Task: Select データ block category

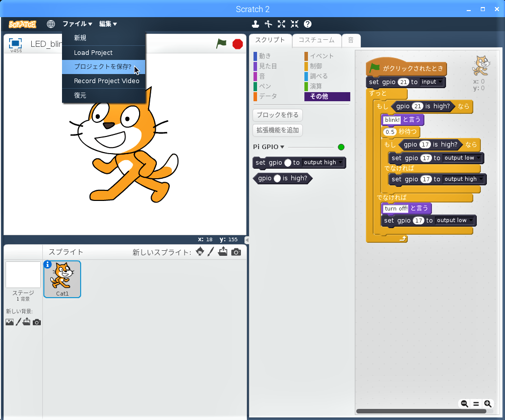Action: (x=276, y=96)
